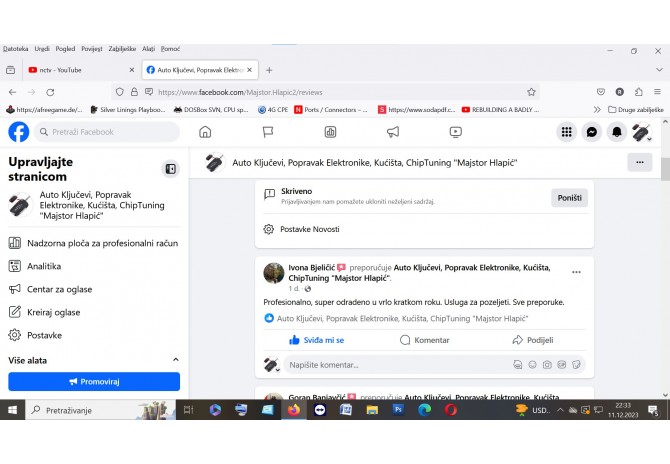670x464 pixels.
Task: Show all open tabs dropdown arrow
Action: [x=659, y=70]
